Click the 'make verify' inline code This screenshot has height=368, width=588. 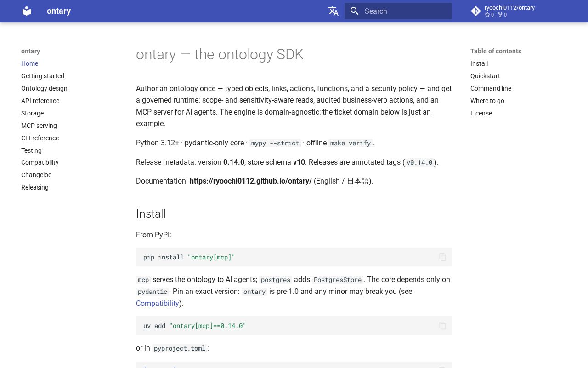pos(351,143)
